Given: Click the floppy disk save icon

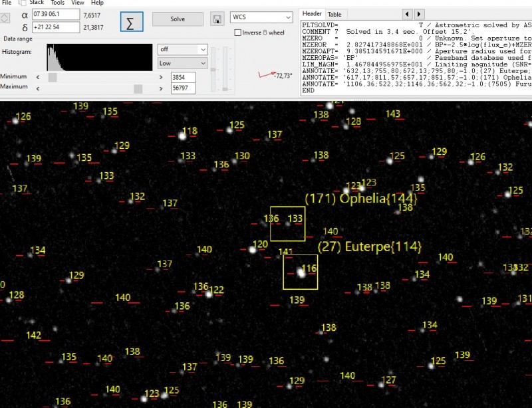Looking at the screenshot, I should (217, 19).
